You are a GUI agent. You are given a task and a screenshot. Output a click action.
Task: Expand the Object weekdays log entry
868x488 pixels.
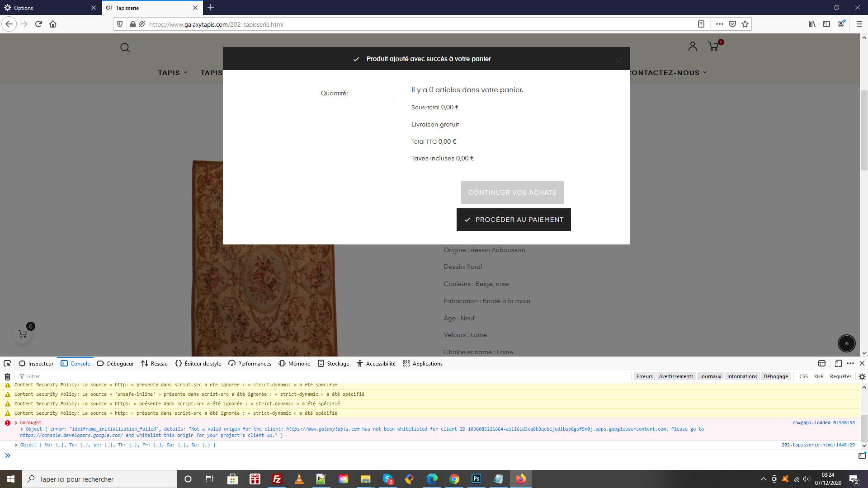(16, 445)
